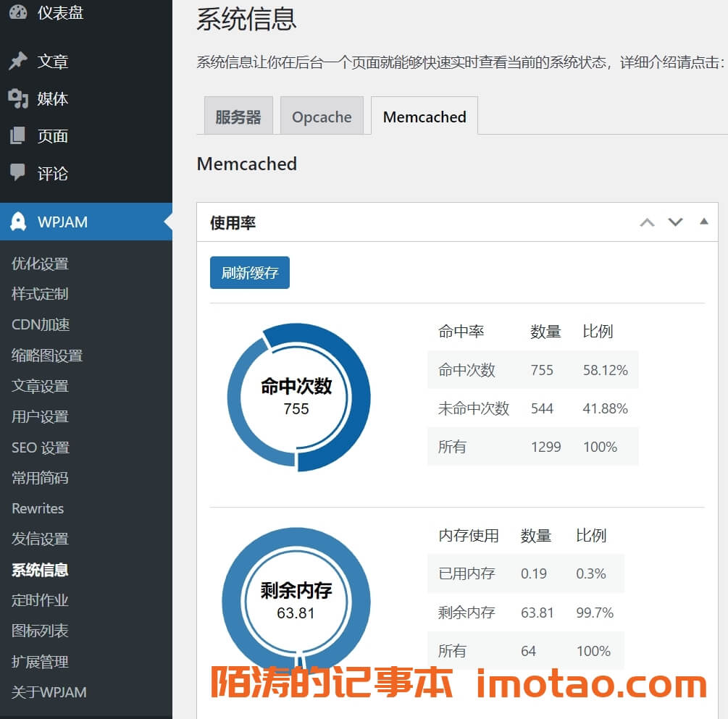Collapse the 使用率 panel with triangle toggle
This screenshot has width=728, height=719.
(x=703, y=222)
